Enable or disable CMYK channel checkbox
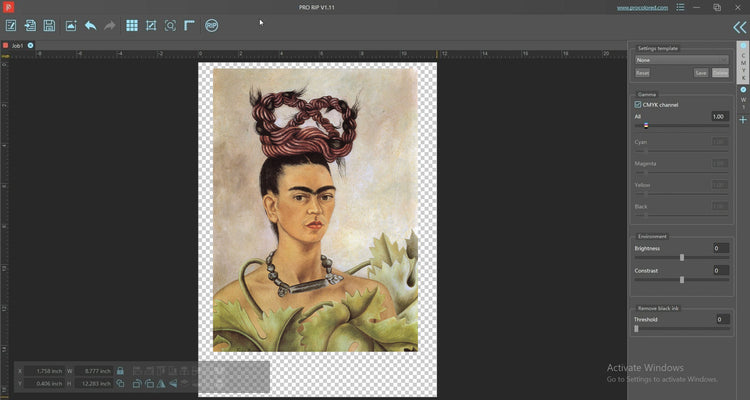The width and height of the screenshot is (750, 400). tap(638, 104)
